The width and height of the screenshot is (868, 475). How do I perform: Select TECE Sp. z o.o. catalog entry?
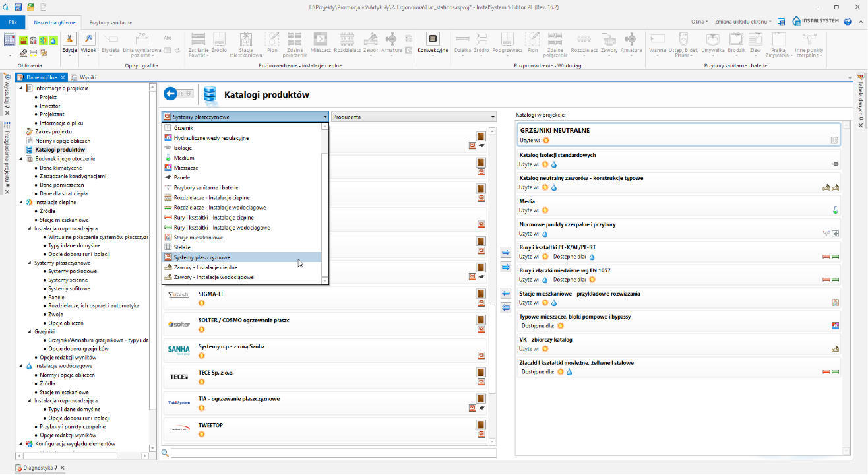coord(326,377)
